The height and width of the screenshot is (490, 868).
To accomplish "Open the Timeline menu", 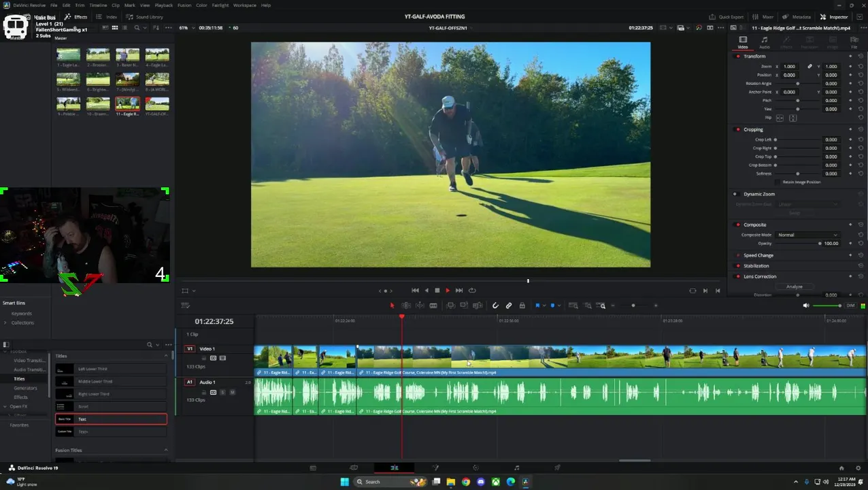I will tap(98, 5).
